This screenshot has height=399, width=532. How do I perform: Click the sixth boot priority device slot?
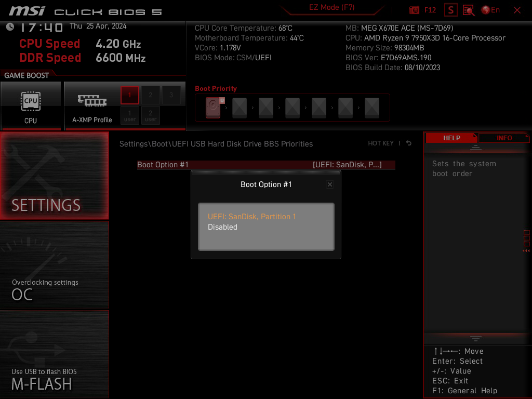pos(345,108)
